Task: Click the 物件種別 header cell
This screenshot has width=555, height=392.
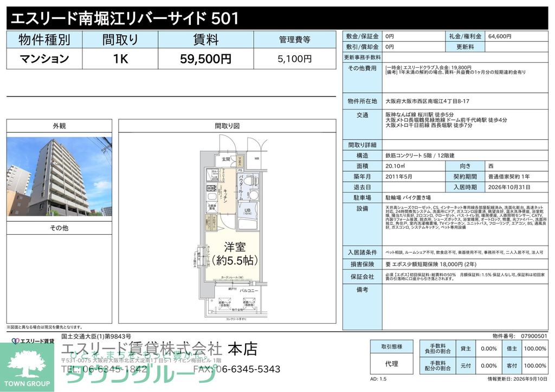Action: tap(44, 40)
